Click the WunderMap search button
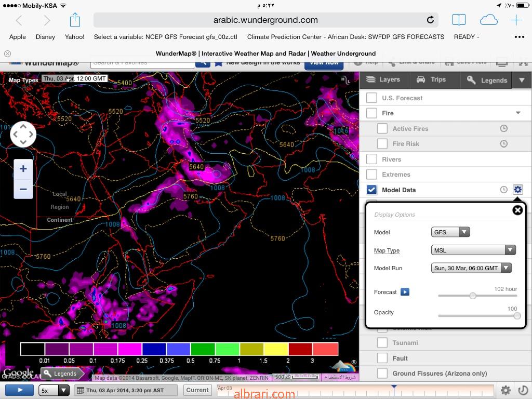This screenshot has width=532, height=399. 203,63
